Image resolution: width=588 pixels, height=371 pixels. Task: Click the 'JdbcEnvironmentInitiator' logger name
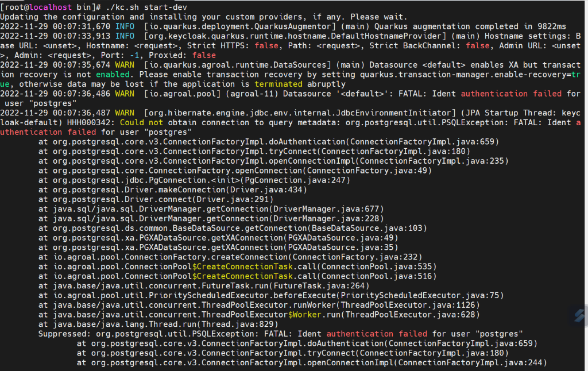click(394, 113)
